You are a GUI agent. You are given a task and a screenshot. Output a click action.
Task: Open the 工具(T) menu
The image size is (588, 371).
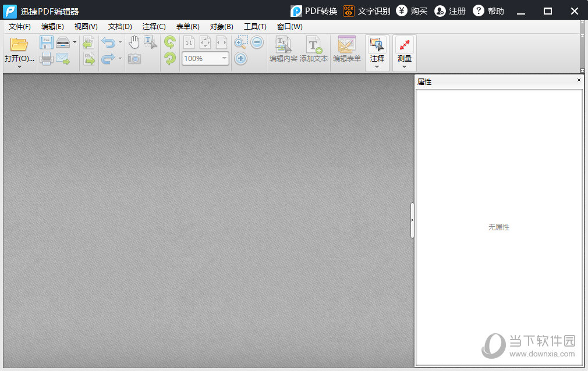pyautogui.click(x=255, y=27)
